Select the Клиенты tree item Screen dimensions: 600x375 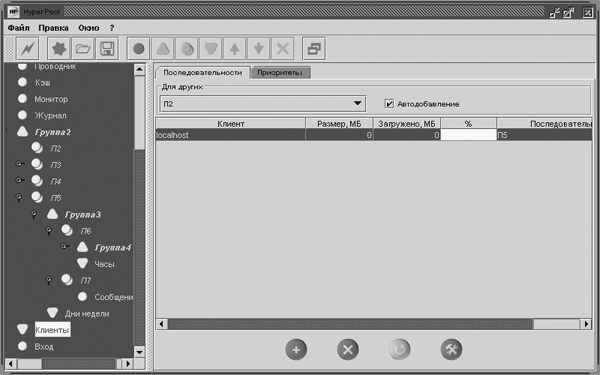[52, 329]
